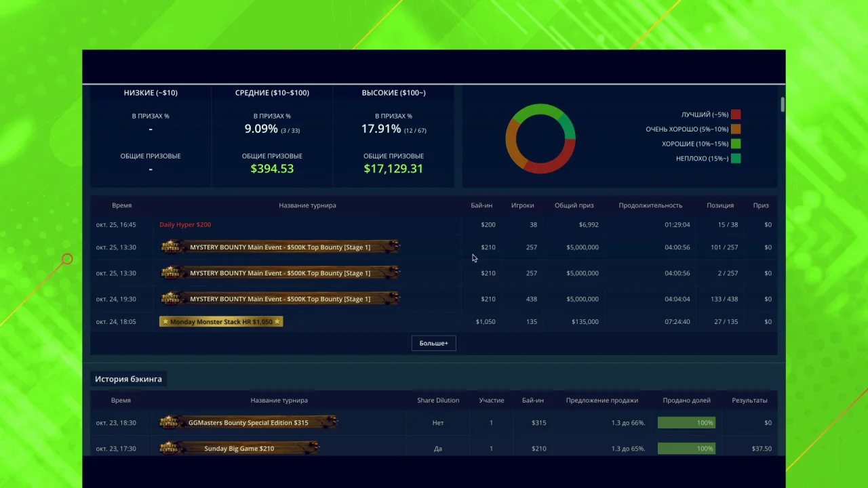Click the окт. 23, 18:30 time cell
The image size is (868, 488).
[x=116, y=422]
